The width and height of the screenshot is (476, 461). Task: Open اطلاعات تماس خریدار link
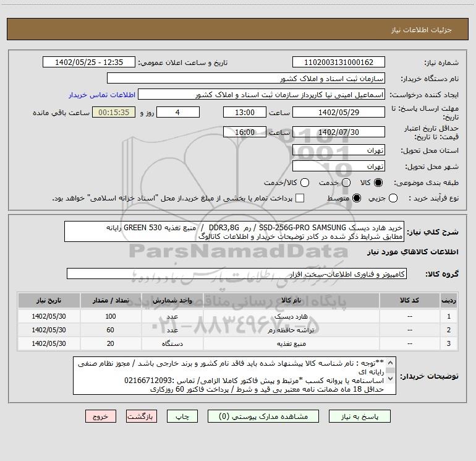pos(102,95)
